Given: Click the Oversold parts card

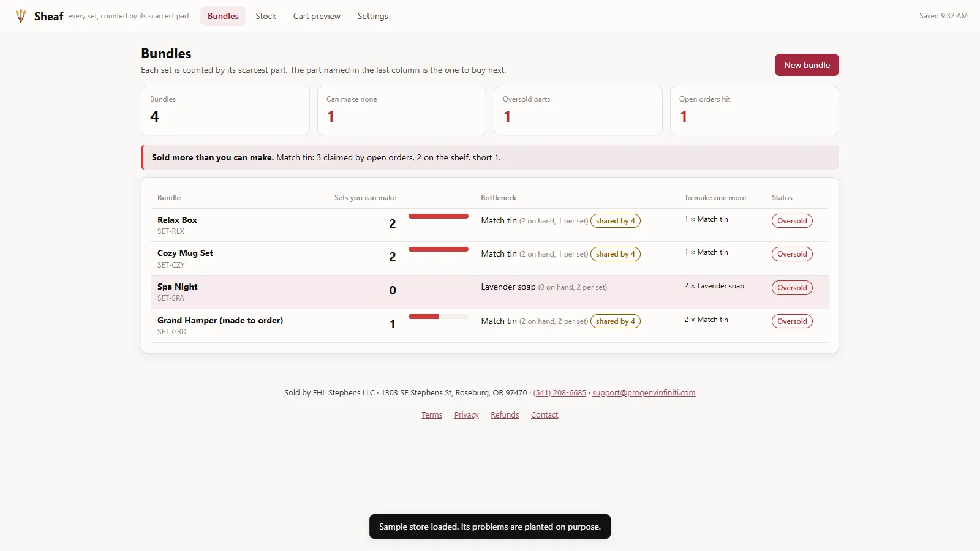Looking at the screenshot, I should (x=578, y=110).
